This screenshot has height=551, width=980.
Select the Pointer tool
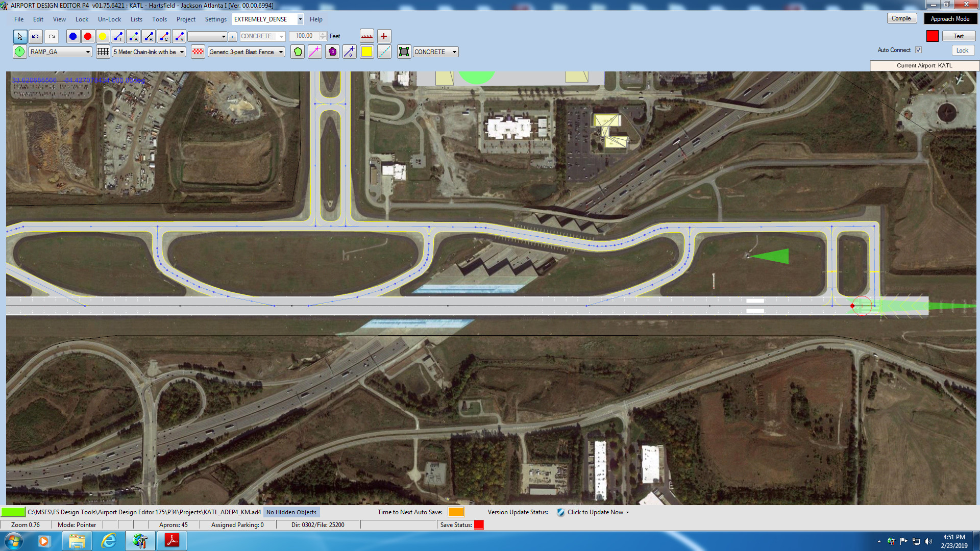coord(19,36)
